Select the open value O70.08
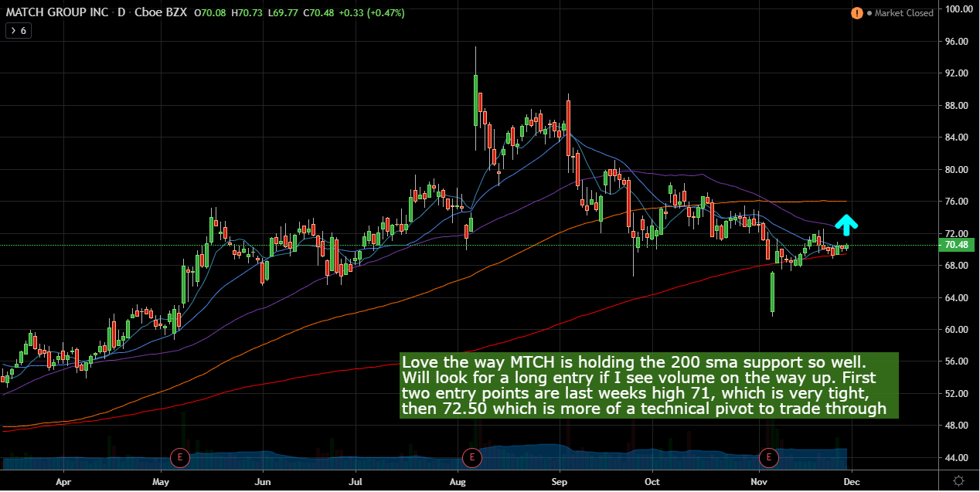This screenshot has height=492, width=980. (209, 13)
